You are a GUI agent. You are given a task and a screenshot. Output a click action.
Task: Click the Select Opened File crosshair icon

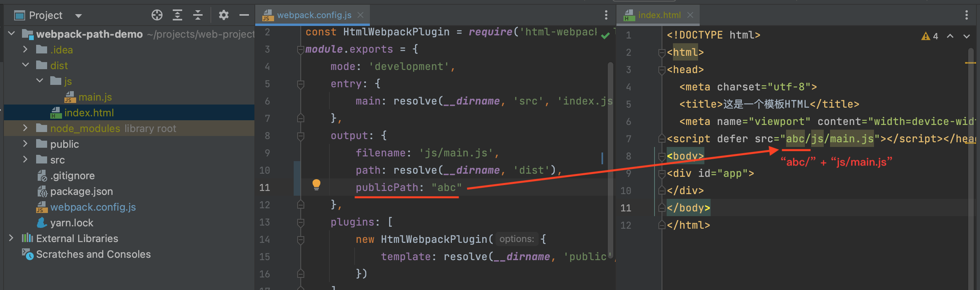[157, 15]
